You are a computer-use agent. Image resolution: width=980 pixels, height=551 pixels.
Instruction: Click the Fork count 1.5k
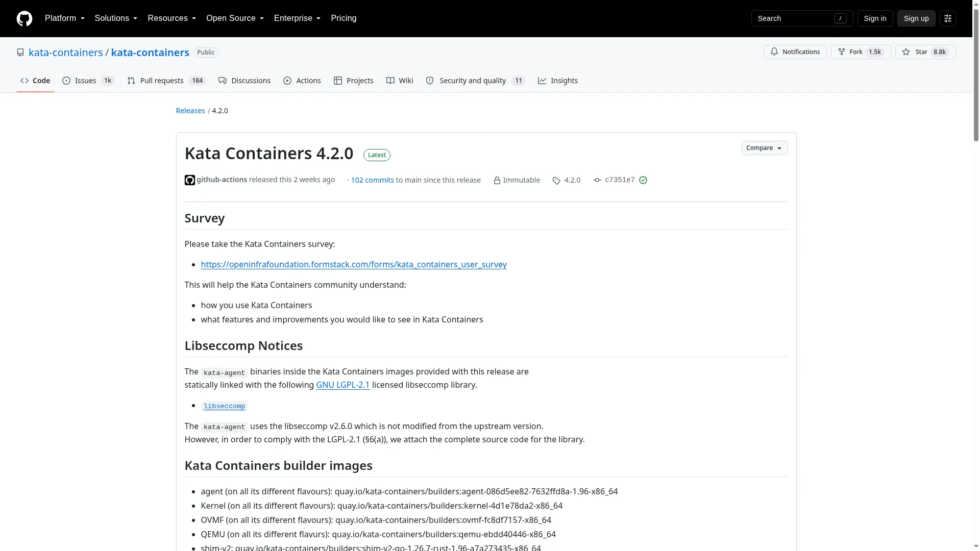click(875, 52)
